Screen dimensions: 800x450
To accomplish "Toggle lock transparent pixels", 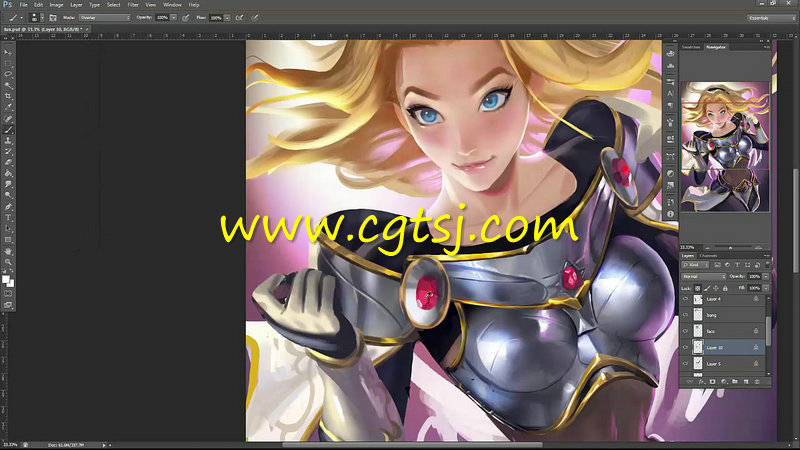I will pos(697,288).
